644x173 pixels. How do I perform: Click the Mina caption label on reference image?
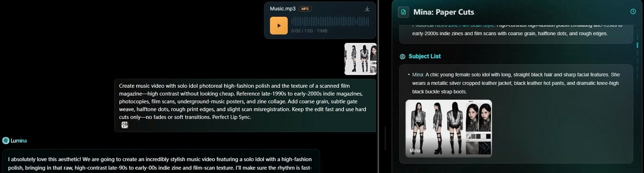[415, 151]
